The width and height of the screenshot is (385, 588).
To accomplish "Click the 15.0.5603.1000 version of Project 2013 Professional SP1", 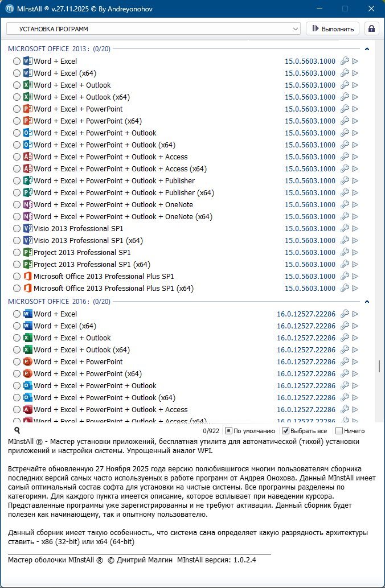I will click(x=310, y=253).
